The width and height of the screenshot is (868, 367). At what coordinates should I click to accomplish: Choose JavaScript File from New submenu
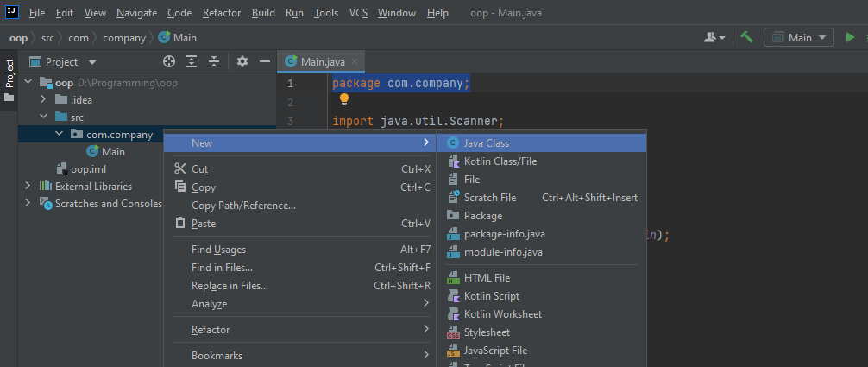click(x=541, y=351)
